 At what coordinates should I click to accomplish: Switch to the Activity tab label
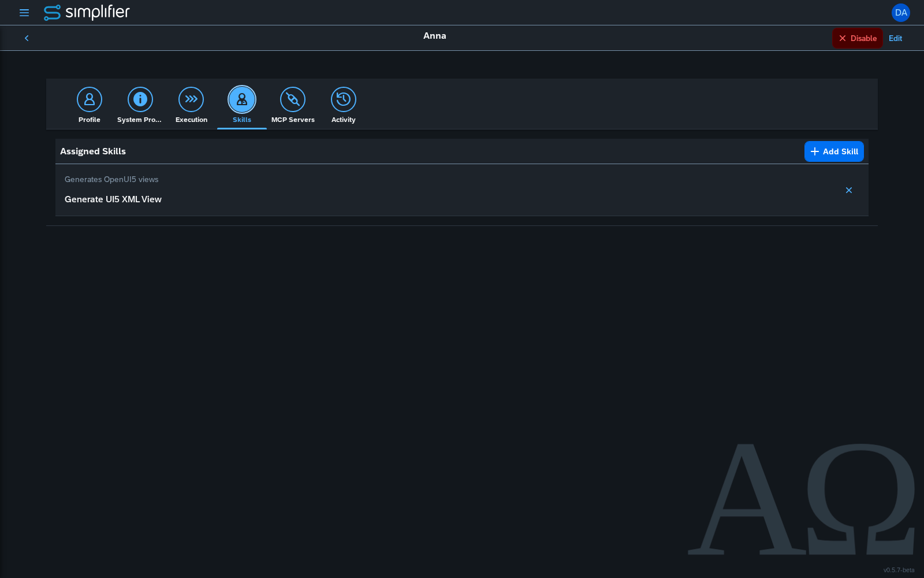(x=344, y=120)
